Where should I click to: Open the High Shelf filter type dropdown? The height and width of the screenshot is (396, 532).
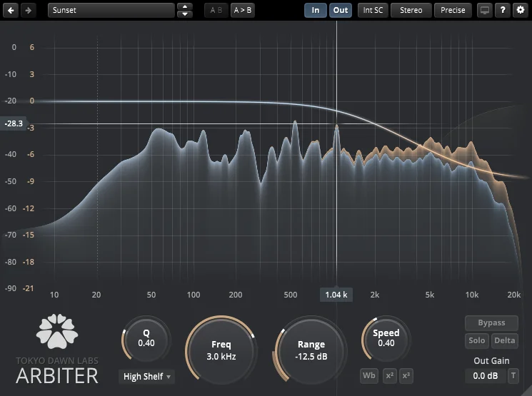(x=147, y=376)
